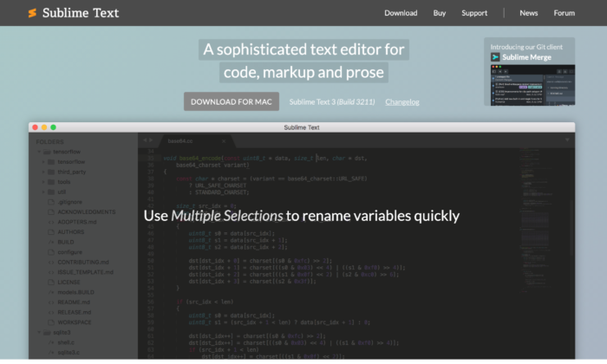Open the ADOPTERS.md file
607x364 pixels.
pyautogui.click(x=77, y=222)
